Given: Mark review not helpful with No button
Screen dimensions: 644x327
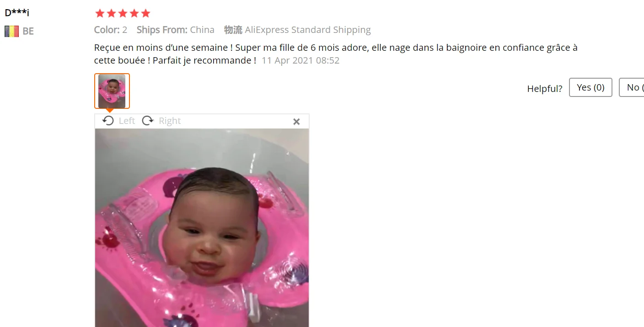Looking at the screenshot, I should click(x=632, y=87).
